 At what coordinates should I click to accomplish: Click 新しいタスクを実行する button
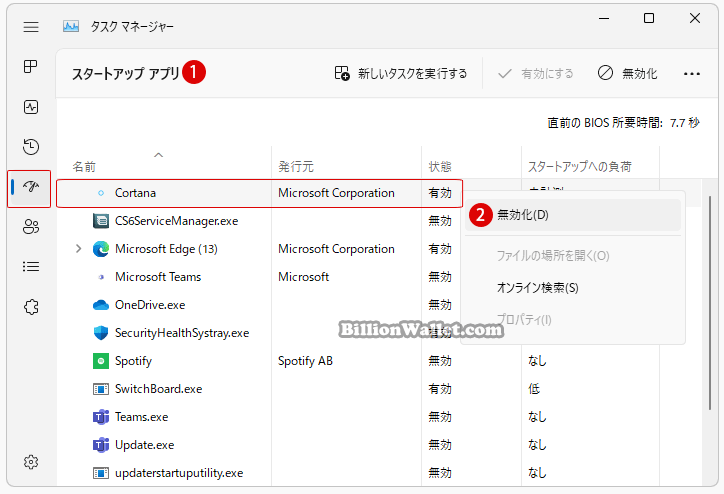click(401, 73)
